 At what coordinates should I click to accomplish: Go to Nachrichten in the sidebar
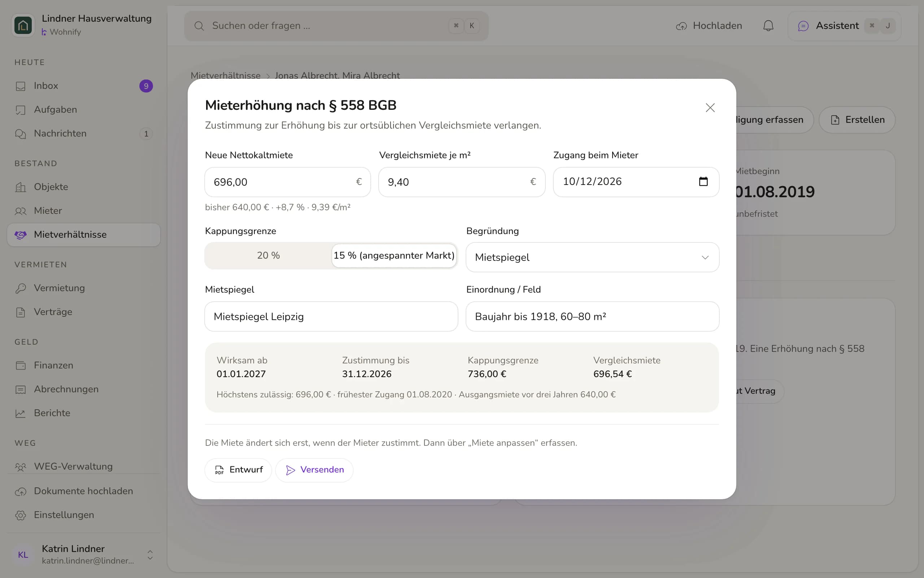[84, 133]
